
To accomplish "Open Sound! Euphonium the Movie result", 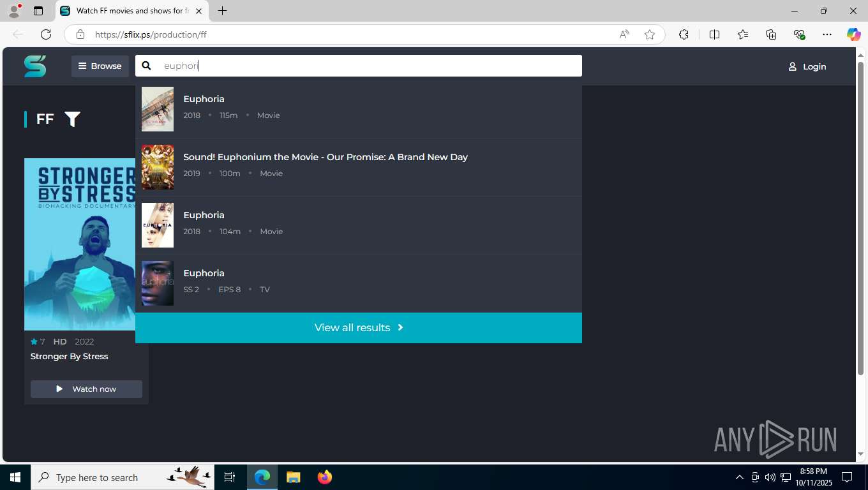I will point(359,167).
